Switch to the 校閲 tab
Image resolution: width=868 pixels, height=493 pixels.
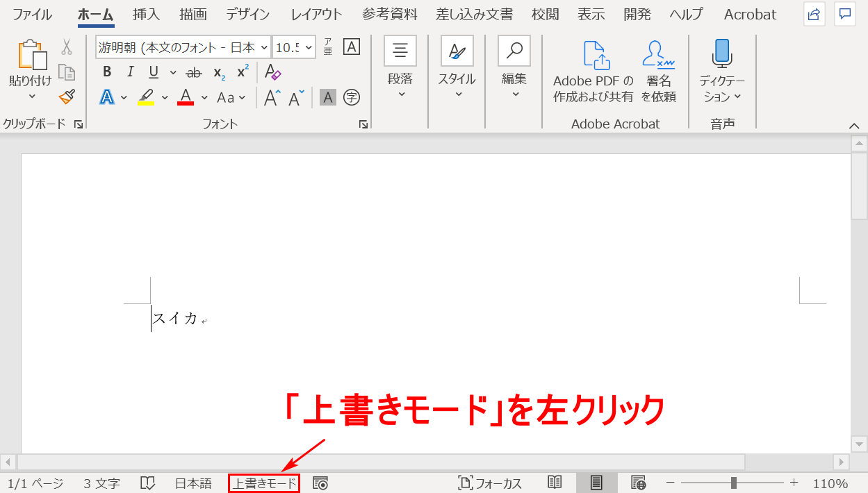pos(546,14)
